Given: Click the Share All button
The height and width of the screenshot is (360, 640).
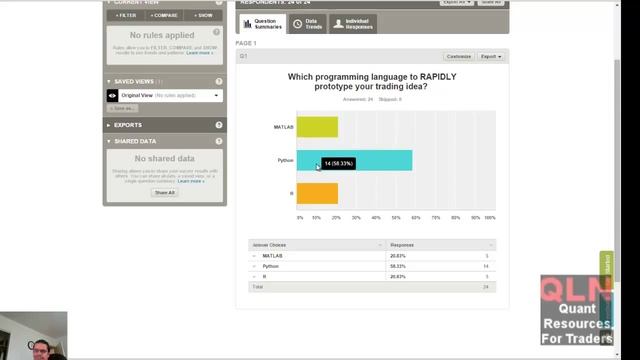Looking at the screenshot, I should click(165, 193).
